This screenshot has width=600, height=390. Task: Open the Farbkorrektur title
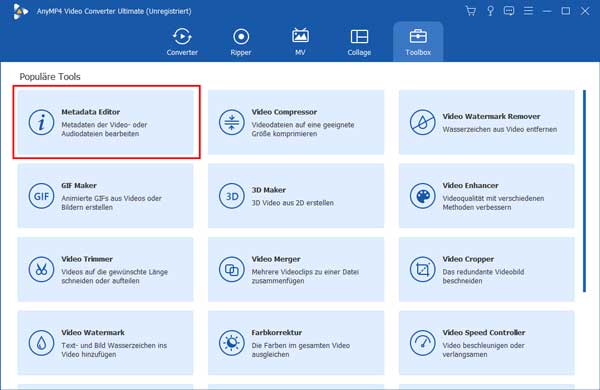point(277,332)
